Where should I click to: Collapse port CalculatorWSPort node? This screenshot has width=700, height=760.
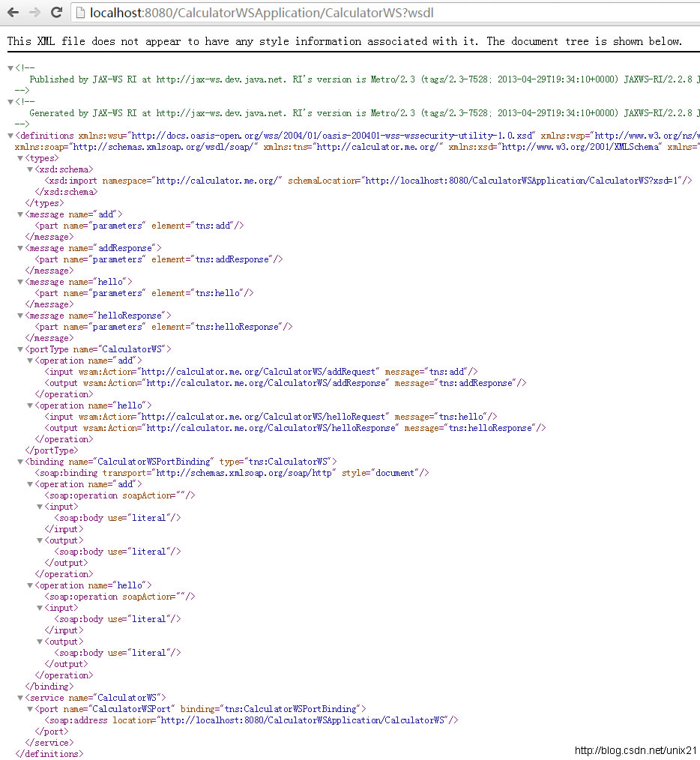[29, 710]
